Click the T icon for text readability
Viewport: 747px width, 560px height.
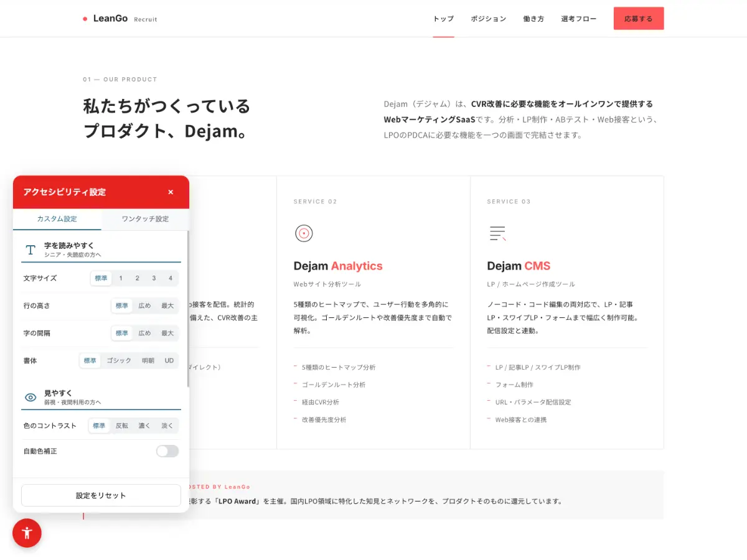click(x=31, y=250)
